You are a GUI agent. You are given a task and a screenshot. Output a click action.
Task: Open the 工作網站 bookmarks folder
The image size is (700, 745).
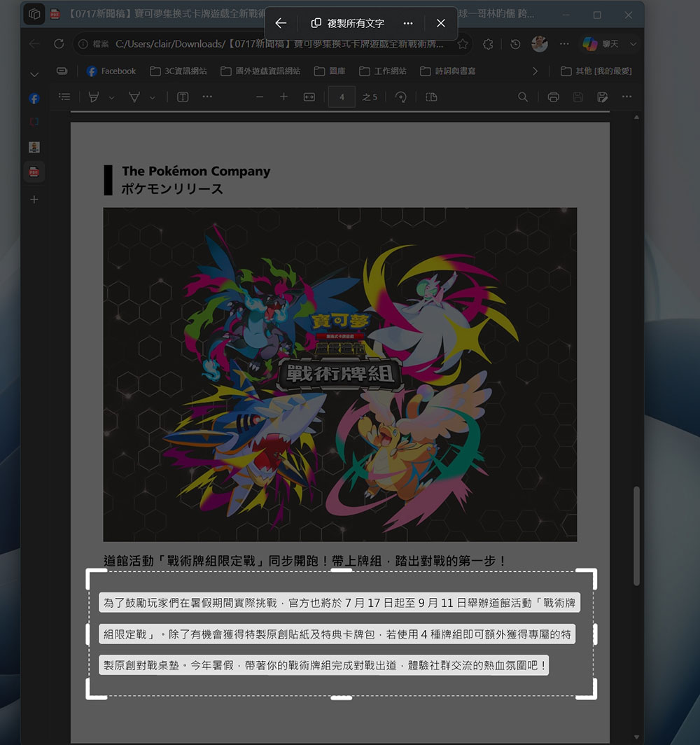[x=383, y=71]
